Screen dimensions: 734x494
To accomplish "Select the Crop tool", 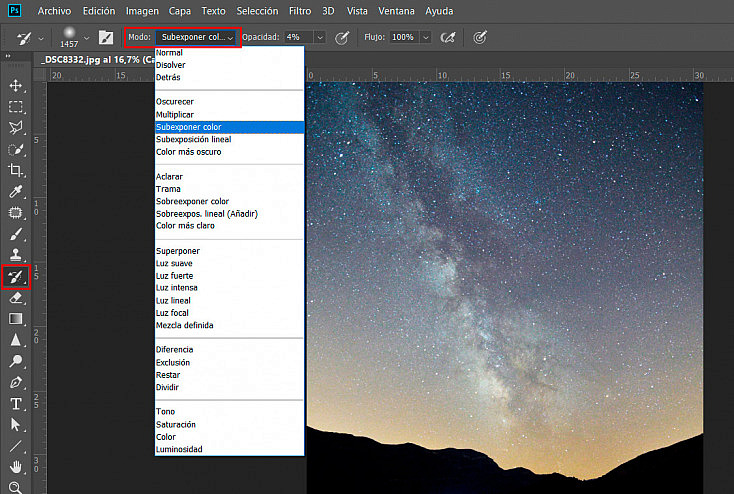I will point(15,170).
